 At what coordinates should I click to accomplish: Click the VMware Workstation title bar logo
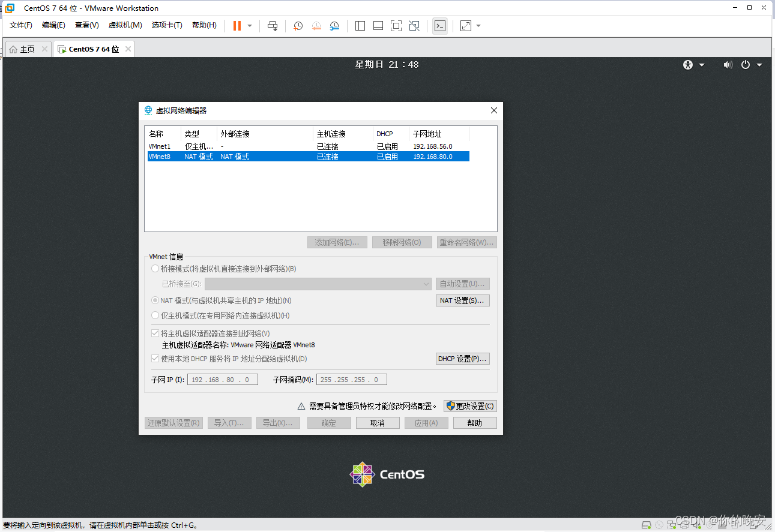(x=10, y=8)
